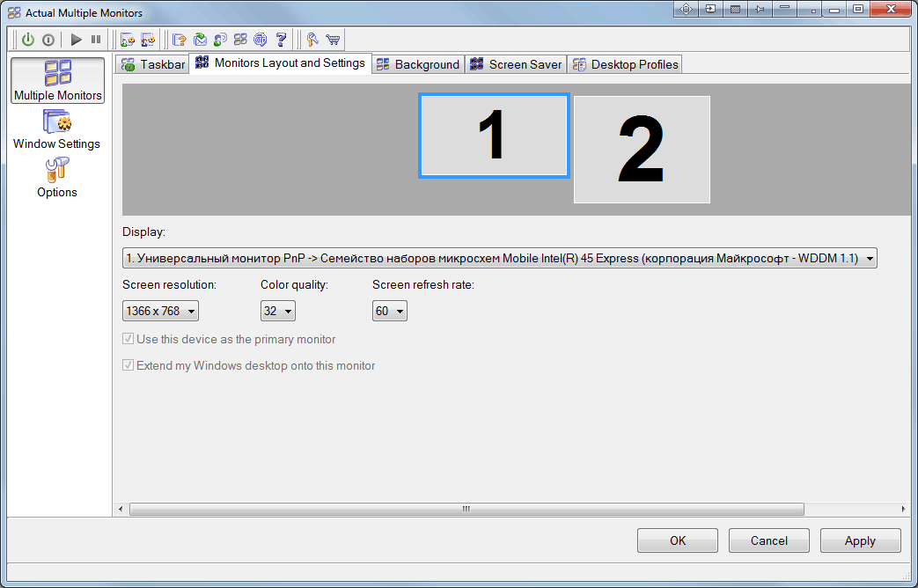Open the Screen refresh rate dropdown
Viewport: 918px width, 588px height.
(x=389, y=311)
